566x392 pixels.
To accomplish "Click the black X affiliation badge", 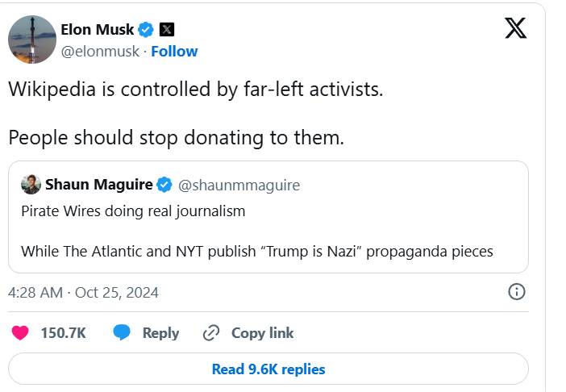I will (x=167, y=30).
